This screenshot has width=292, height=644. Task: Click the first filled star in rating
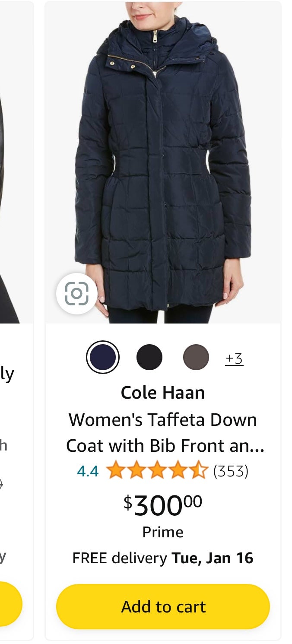115,470
